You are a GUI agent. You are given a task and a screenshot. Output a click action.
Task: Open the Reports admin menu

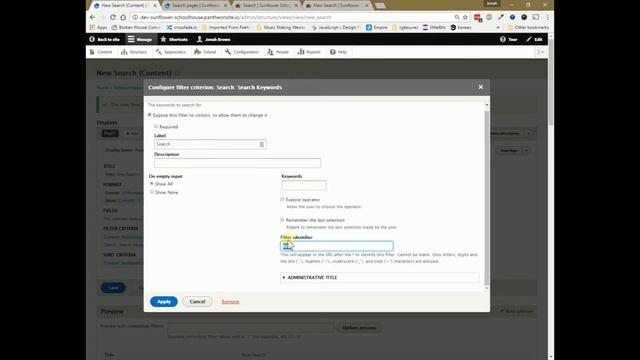tap(309, 52)
